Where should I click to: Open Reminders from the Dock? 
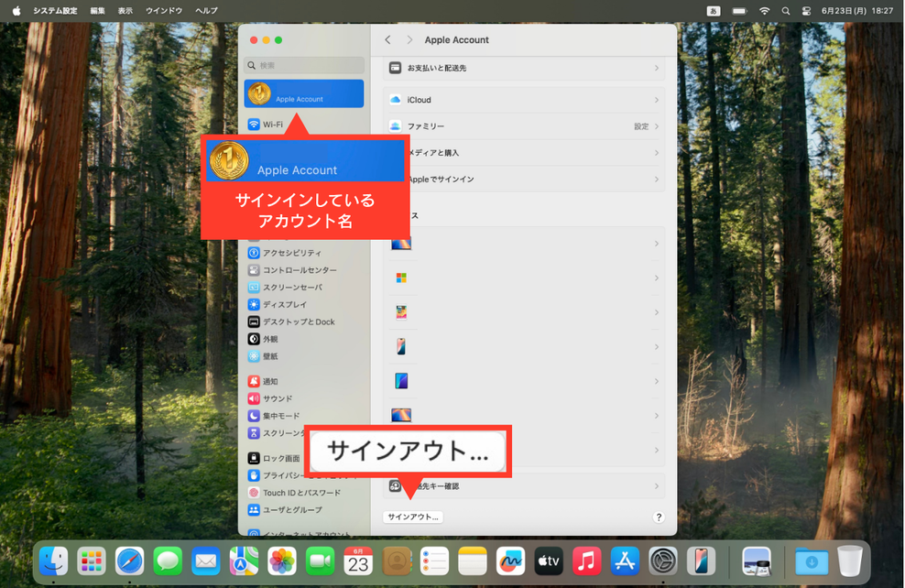tap(434, 561)
